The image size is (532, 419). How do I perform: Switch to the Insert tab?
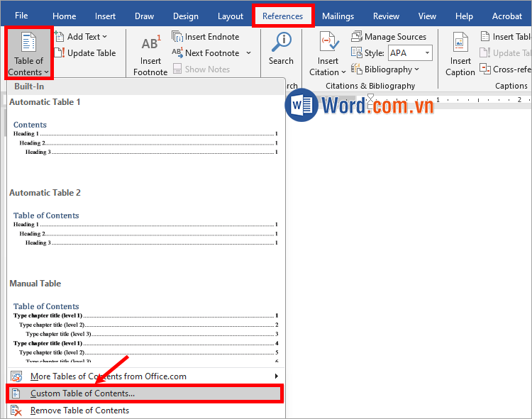point(105,16)
